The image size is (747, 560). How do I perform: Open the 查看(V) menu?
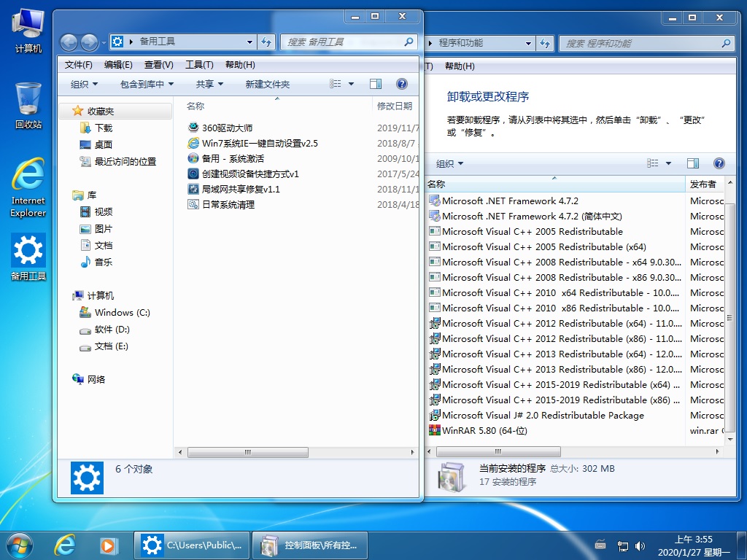pyautogui.click(x=158, y=65)
